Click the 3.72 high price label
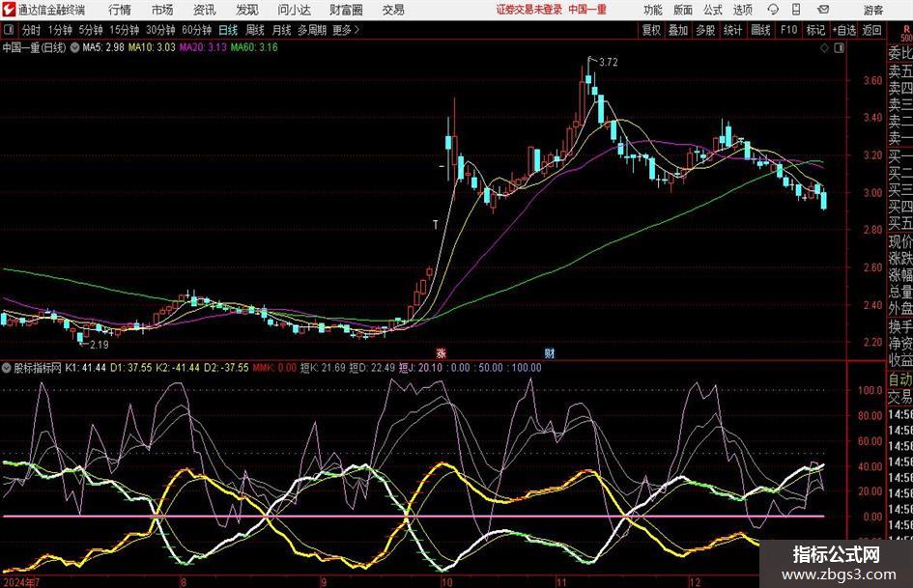Viewport: 913px width, 588px height. click(608, 63)
